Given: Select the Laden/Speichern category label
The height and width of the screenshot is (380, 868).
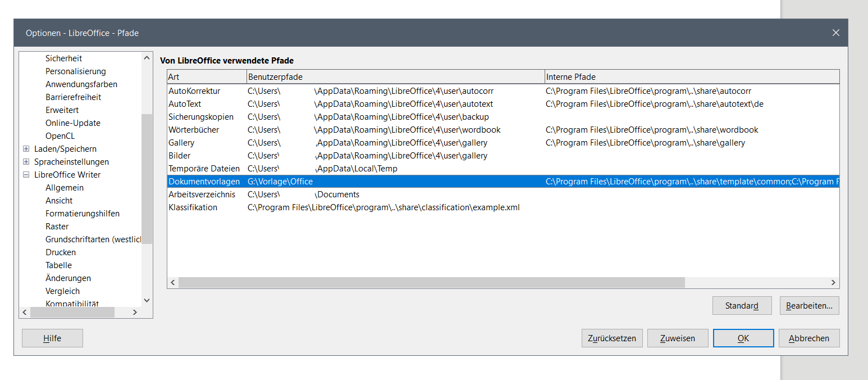Looking at the screenshot, I should (65, 149).
